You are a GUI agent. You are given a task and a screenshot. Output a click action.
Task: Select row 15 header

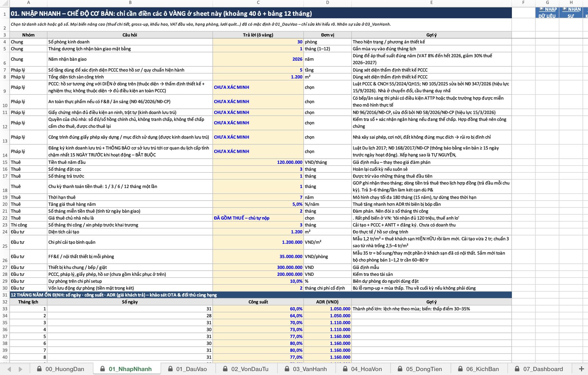(x=5, y=162)
